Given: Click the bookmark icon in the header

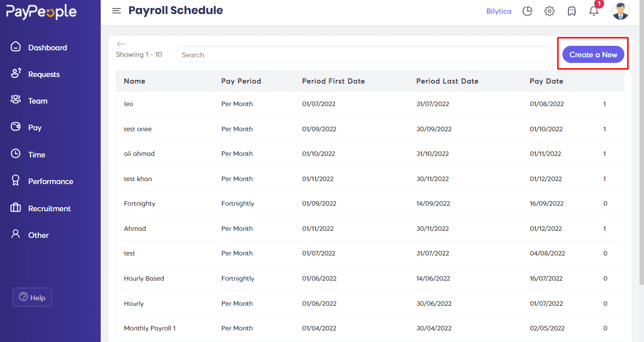Looking at the screenshot, I should coord(571,11).
